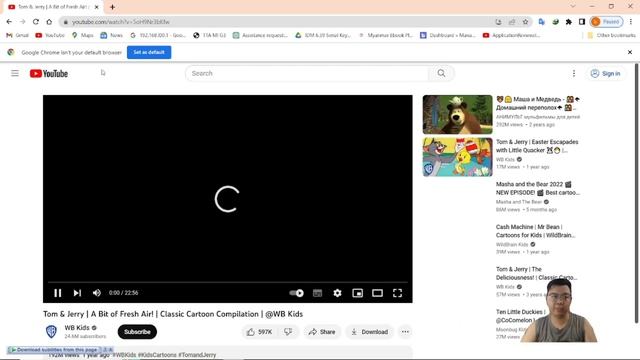Image resolution: width=640 pixels, height=360 pixels.
Task: Go to YouTube home logo
Action: [x=49, y=73]
